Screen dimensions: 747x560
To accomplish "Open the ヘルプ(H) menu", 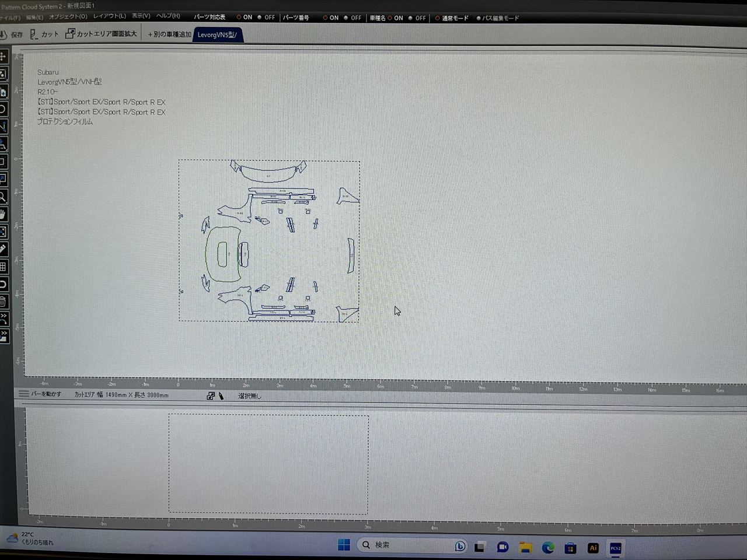I will (168, 16).
